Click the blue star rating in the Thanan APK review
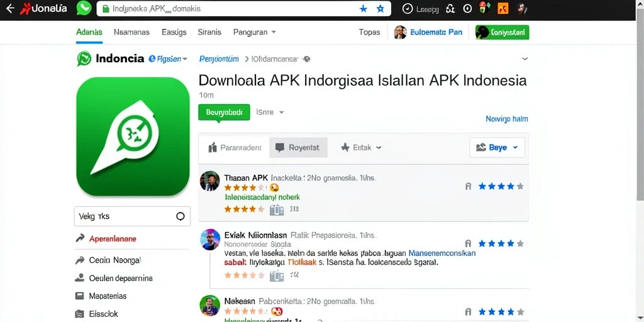This screenshot has height=322, width=644. [x=501, y=186]
